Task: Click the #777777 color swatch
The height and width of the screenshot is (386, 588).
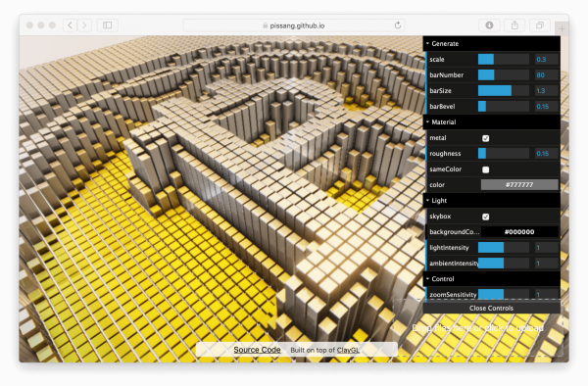Action: (x=519, y=185)
